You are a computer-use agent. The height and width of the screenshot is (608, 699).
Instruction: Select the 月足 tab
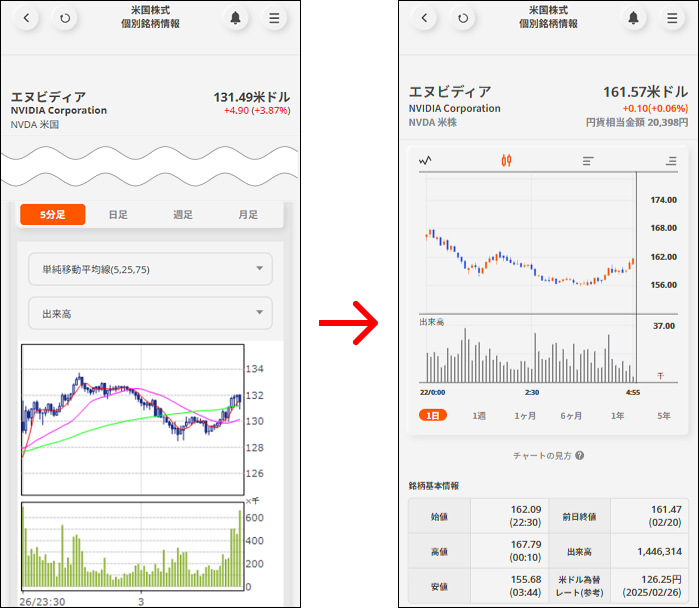(248, 214)
